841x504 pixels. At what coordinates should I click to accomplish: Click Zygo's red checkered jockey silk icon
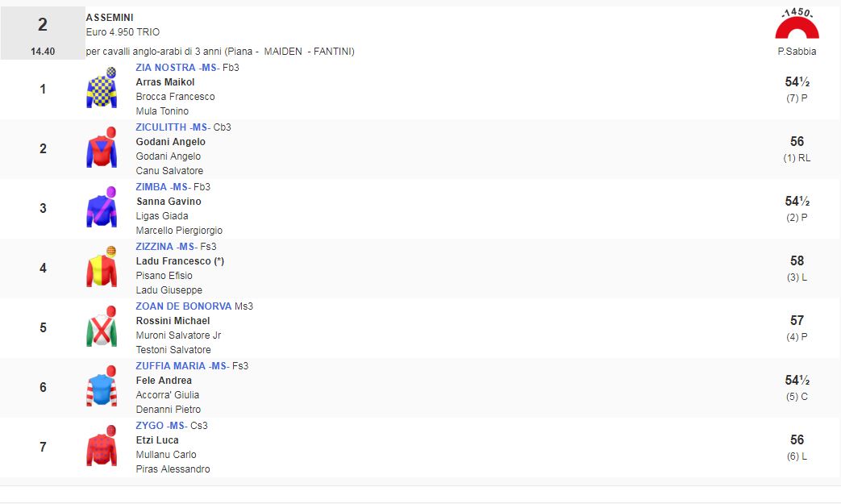pos(102,446)
